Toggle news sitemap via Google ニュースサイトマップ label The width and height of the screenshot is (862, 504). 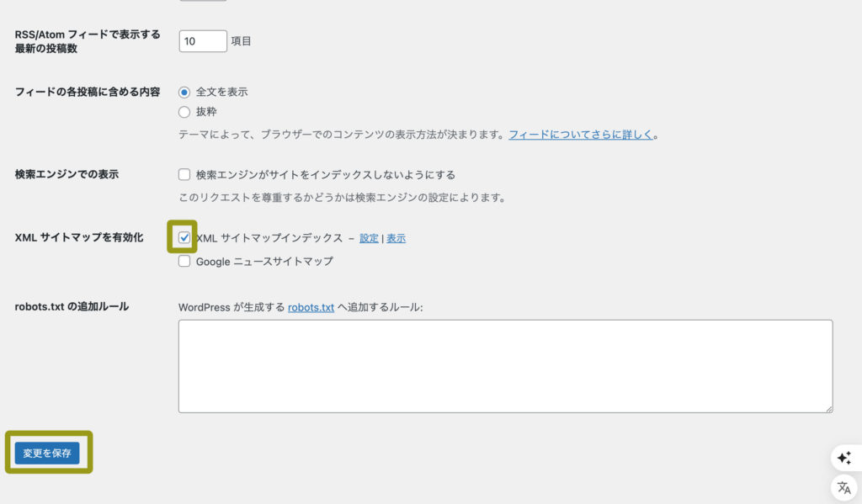coord(265,261)
